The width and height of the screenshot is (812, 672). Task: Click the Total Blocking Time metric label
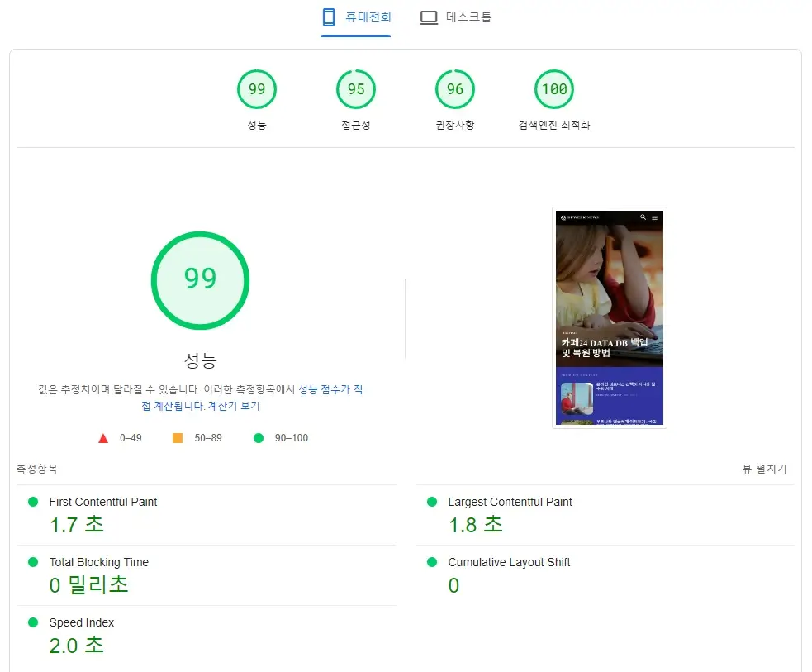click(99, 562)
